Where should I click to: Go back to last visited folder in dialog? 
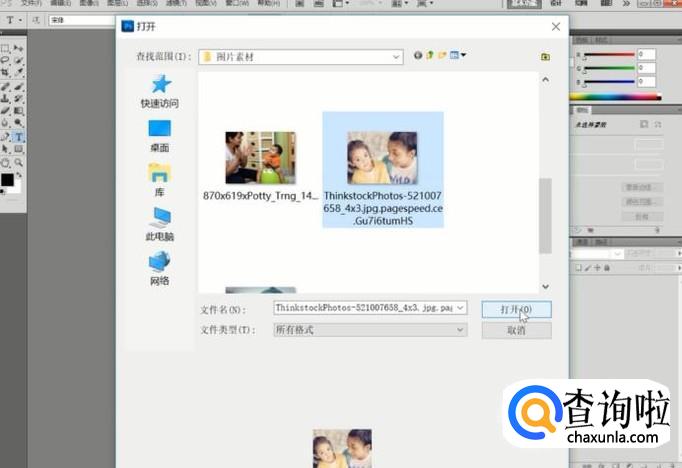[418, 55]
